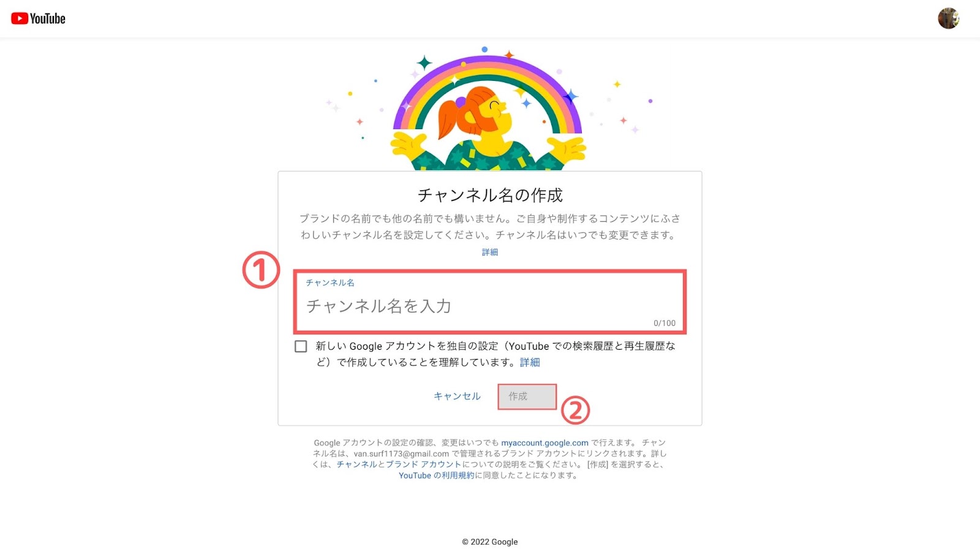
Task: Open the myaccount.google.com link
Action: pos(545,443)
